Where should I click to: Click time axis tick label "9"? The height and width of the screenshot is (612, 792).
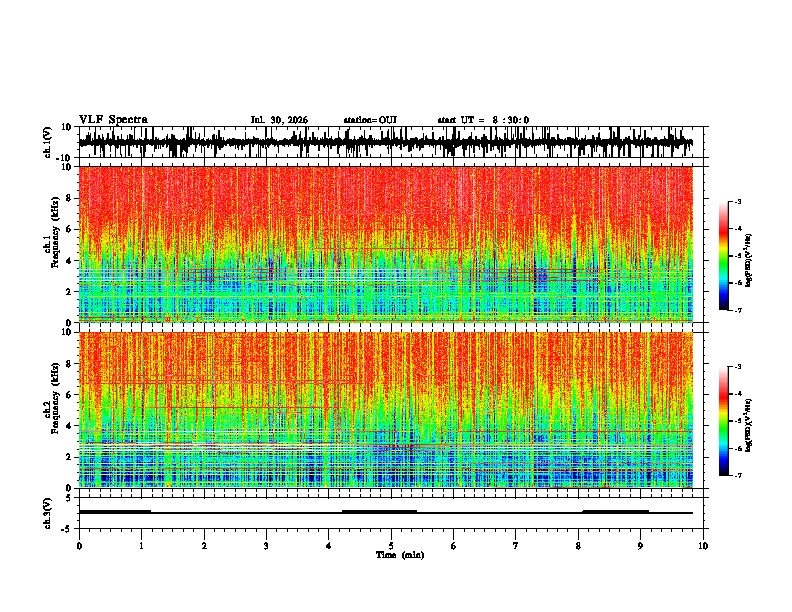[x=640, y=546]
